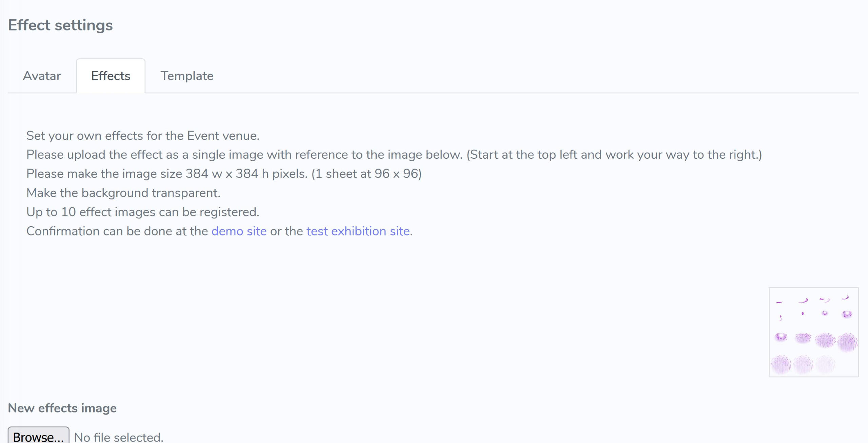This screenshot has height=443, width=868.
Task: Select the Effects tab
Action: coord(111,76)
